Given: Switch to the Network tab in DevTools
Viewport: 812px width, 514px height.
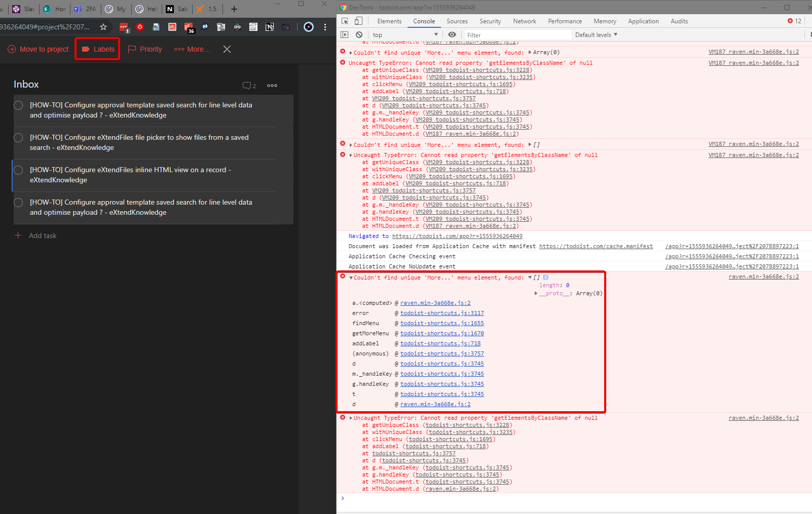Looking at the screenshot, I should click(x=524, y=21).
